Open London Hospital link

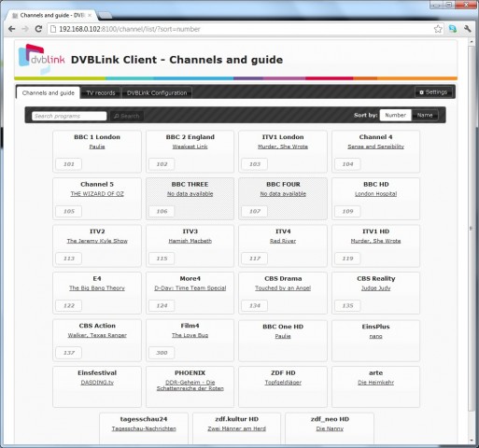(x=375, y=193)
